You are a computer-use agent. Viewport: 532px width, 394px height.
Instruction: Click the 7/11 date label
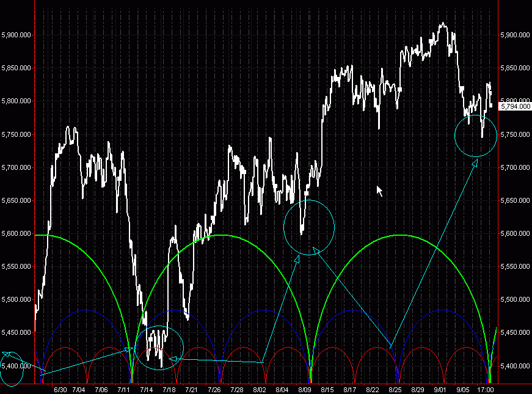point(124,390)
